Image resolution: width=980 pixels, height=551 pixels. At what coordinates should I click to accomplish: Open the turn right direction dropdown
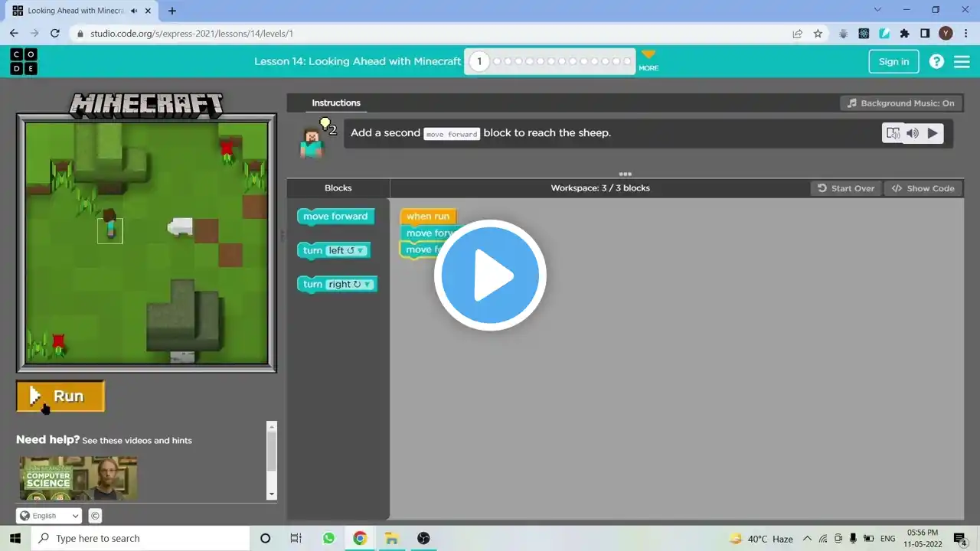(x=367, y=284)
